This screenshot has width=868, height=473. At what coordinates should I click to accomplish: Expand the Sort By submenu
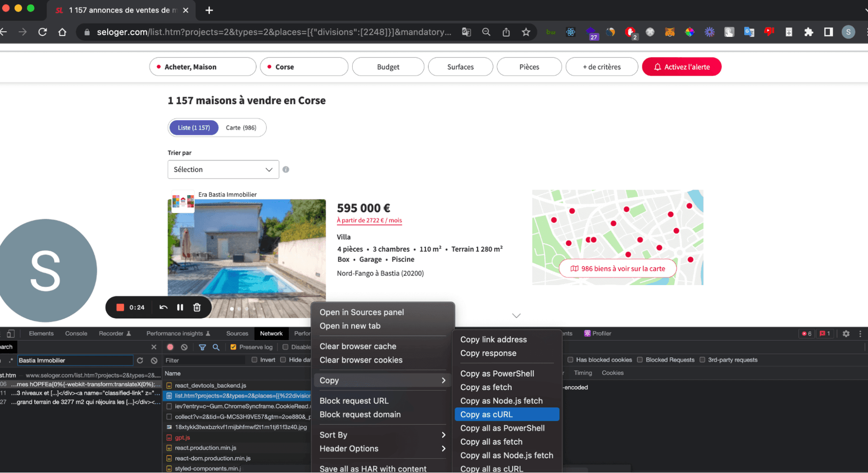coord(383,435)
